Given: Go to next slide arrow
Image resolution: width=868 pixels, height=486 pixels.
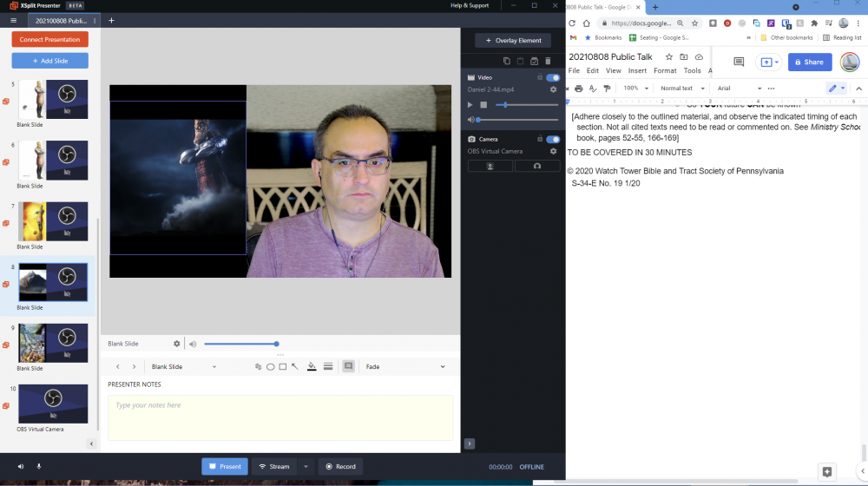Looking at the screenshot, I should (x=134, y=366).
